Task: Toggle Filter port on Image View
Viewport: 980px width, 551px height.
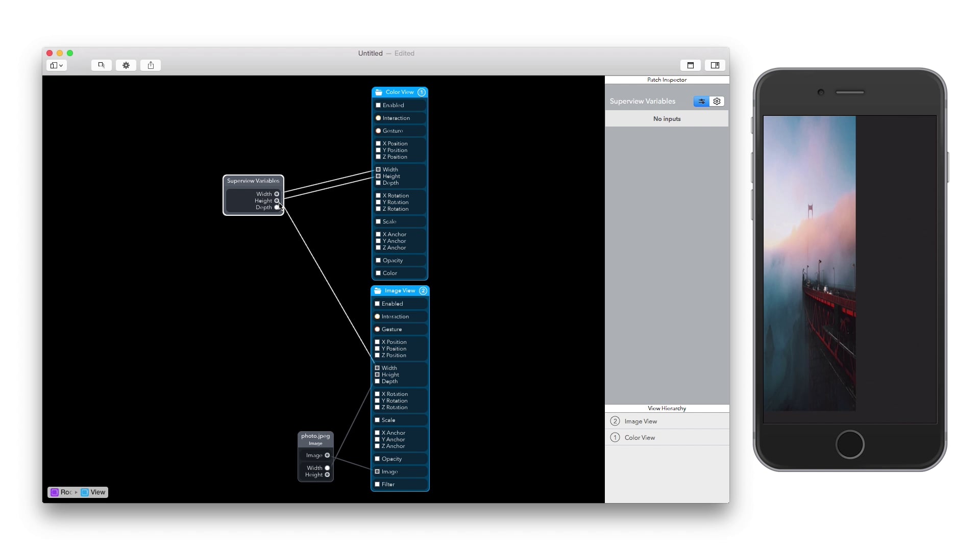Action: (377, 484)
